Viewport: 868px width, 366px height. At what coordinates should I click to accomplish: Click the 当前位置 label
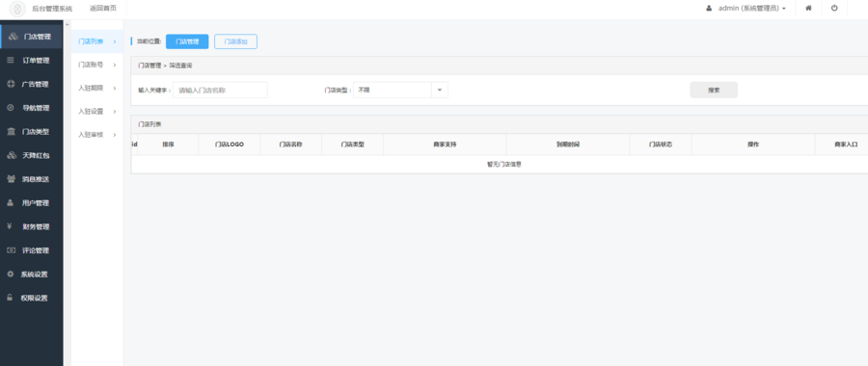click(149, 41)
